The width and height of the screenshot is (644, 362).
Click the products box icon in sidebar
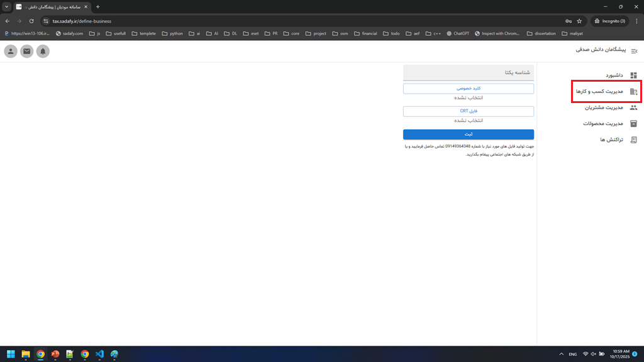tap(633, 124)
